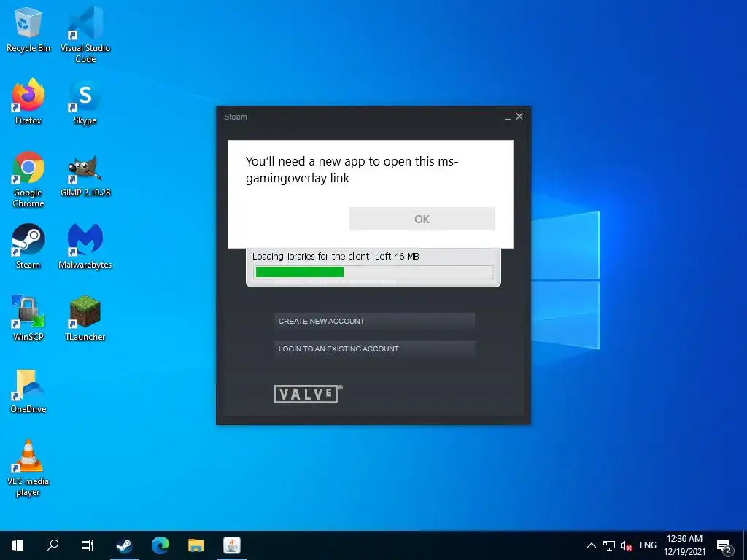Show hidden system tray icons
This screenshot has width=747, height=560.
coord(591,545)
